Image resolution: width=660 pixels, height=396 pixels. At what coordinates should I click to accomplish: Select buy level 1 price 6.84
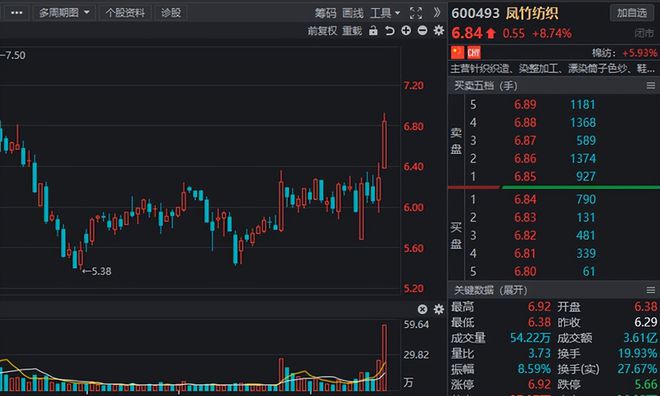tap(525, 199)
